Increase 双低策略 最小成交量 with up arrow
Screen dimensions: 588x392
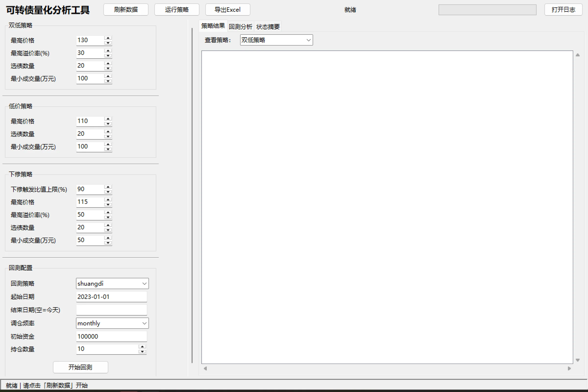pos(108,76)
